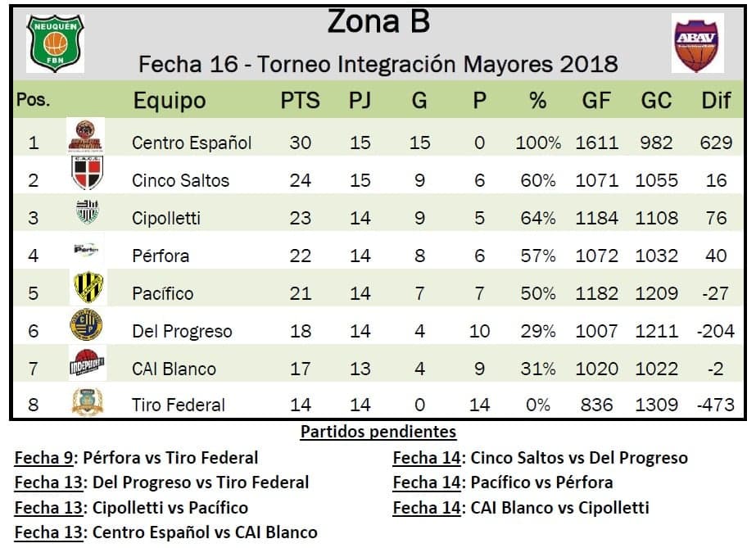Click the Tiro Federal team crest

click(x=84, y=401)
